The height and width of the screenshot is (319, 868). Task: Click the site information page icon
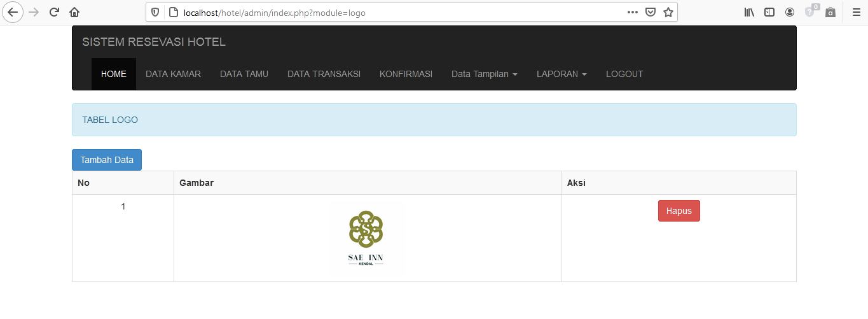click(172, 12)
